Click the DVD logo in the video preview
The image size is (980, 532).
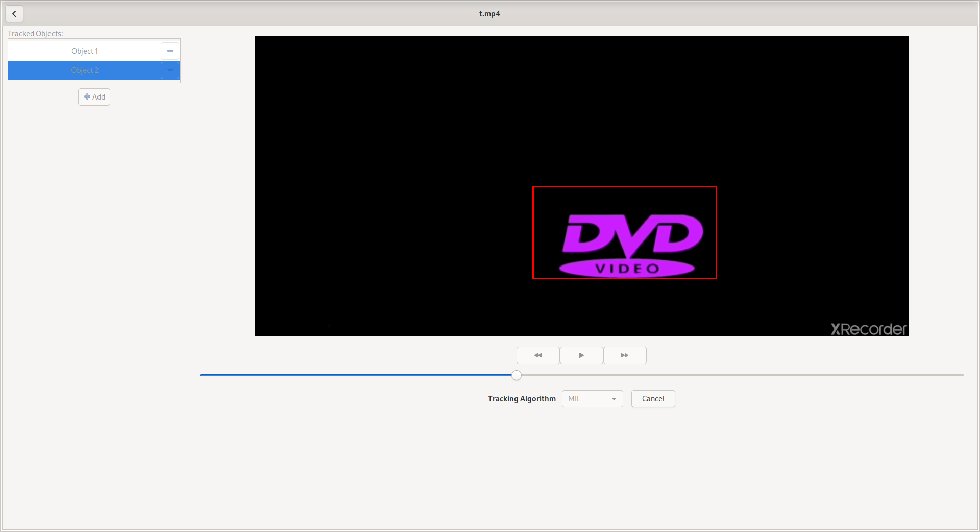[x=631, y=246]
